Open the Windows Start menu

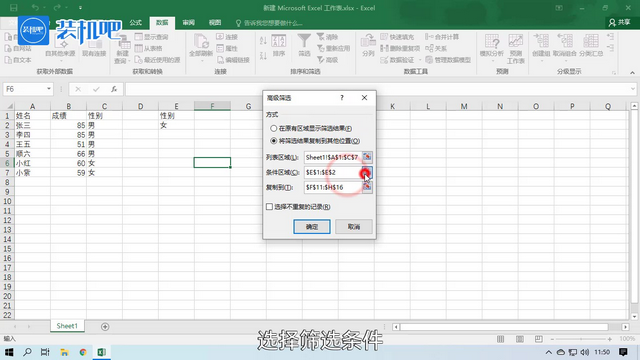click(9, 352)
